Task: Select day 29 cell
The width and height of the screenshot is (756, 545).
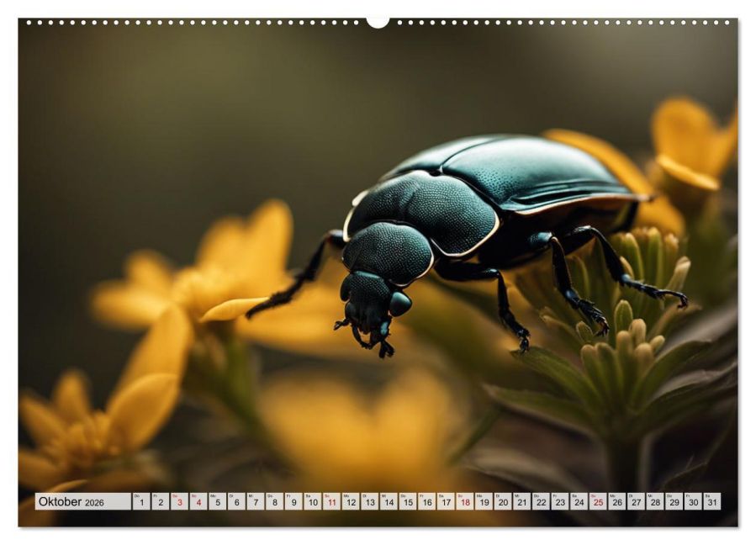Action: coord(674,501)
